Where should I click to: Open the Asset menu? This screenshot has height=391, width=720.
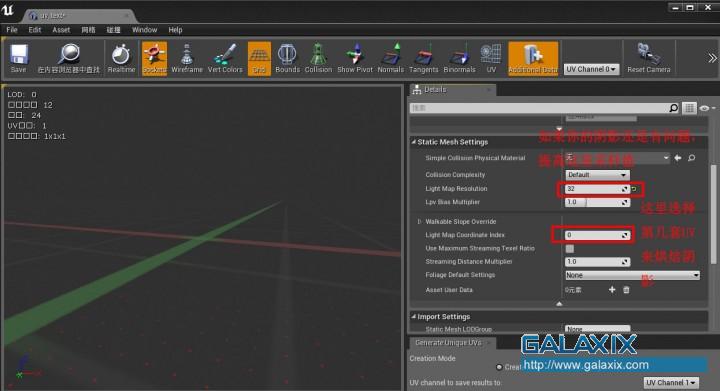61,30
